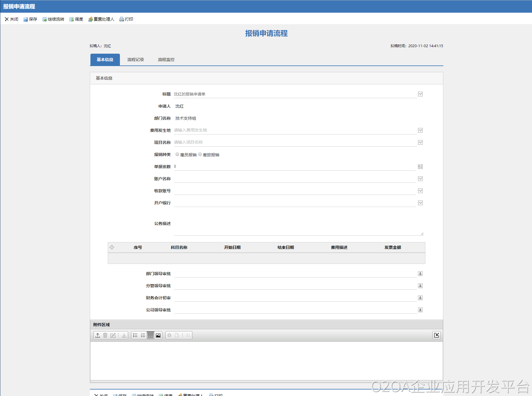Click the 科目名称 column header

pyautogui.click(x=179, y=247)
